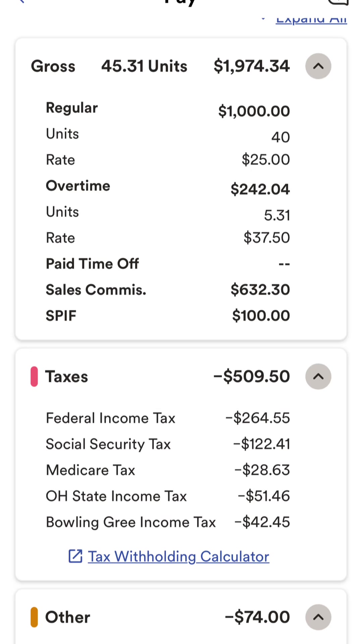This screenshot has height=644, width=362.
Task: Select Bowling Gree Income Tax row
Action: coord(168,522)
